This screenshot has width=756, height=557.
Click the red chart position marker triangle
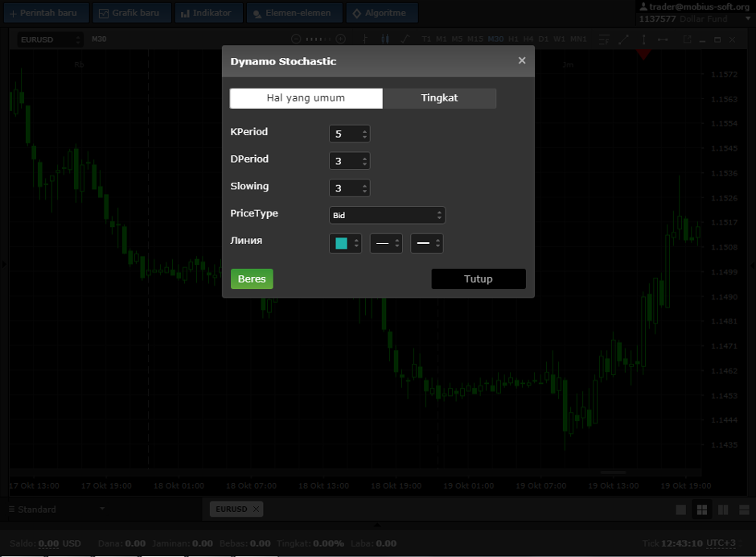pyautogui.click(x=643, y=54)
